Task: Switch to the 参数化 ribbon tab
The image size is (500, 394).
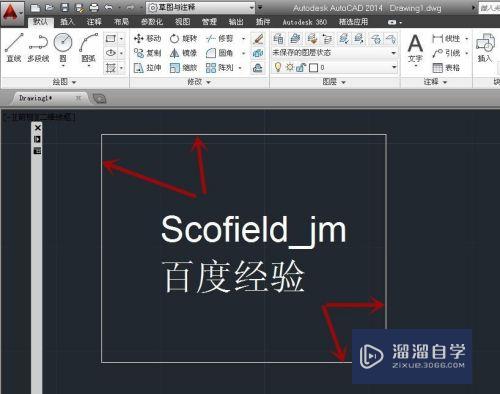Action: (x=152, y=22)
